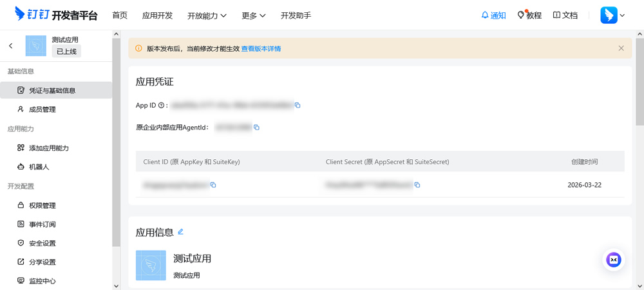This screenshot has width=644, height=290.
Task: Copy the AgentId value
Action: coord(256,128)
